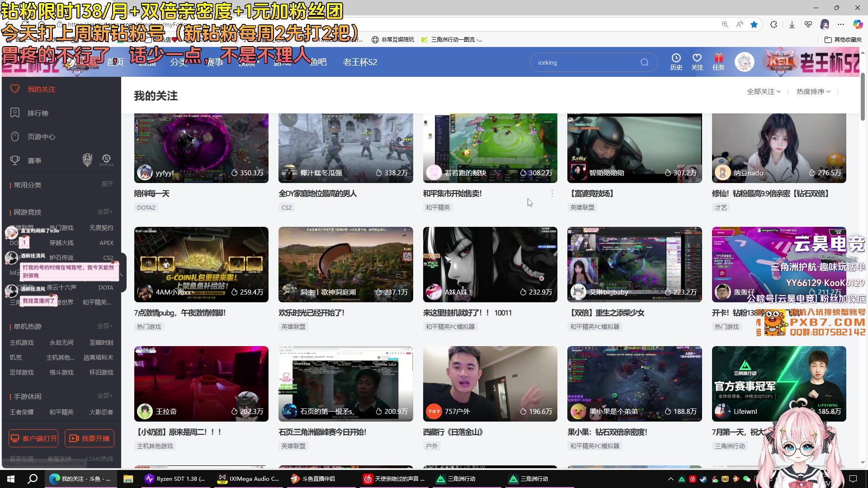Click the browser zoom magnifier icon
Viewport: 868px width, 488px height.
tap(725, 24)
